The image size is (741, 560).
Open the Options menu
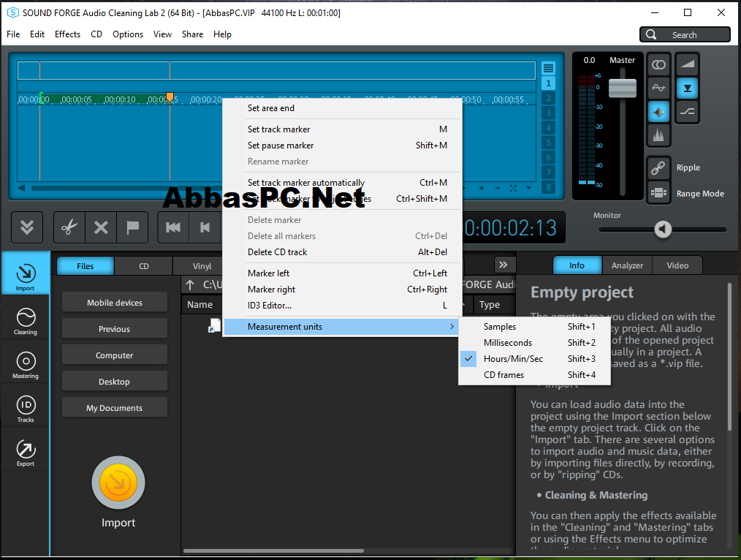pyautogui.click(x=128, y=34)
